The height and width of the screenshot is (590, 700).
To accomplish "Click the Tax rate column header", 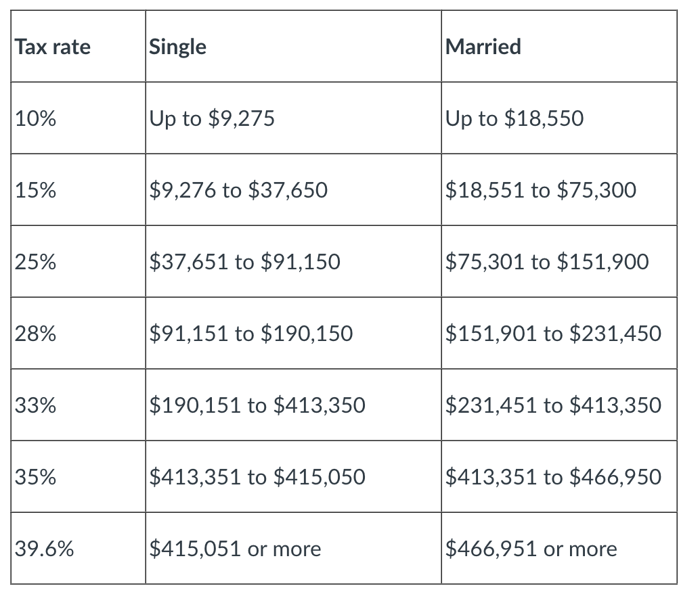I will pyautogui.click(x=53, y=47).
